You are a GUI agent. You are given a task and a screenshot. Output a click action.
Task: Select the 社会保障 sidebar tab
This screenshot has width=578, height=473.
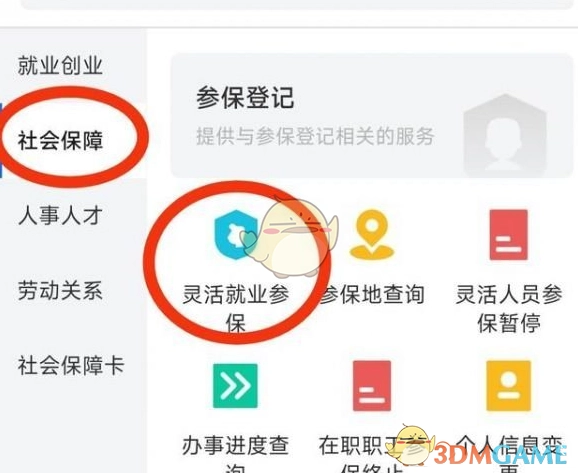pyautogui.click(x=60, y=140)
